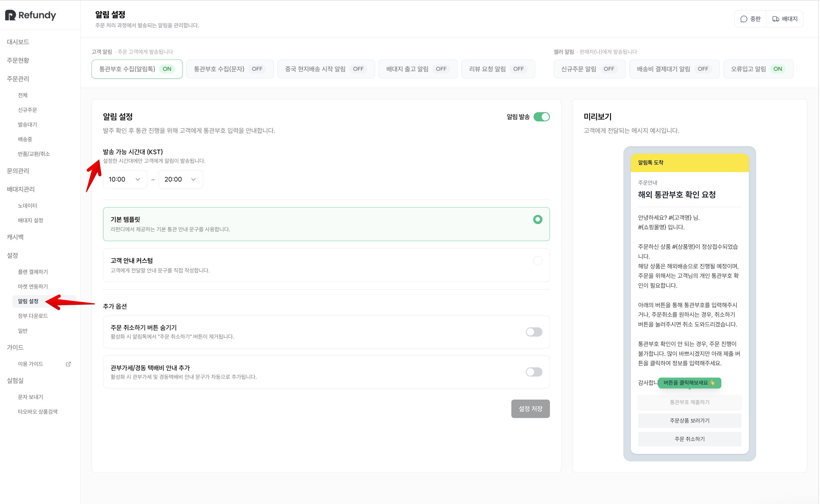Select the 기본 템플릿 radio option
This screenshot has width=820, height=504.
coord(538,219)
